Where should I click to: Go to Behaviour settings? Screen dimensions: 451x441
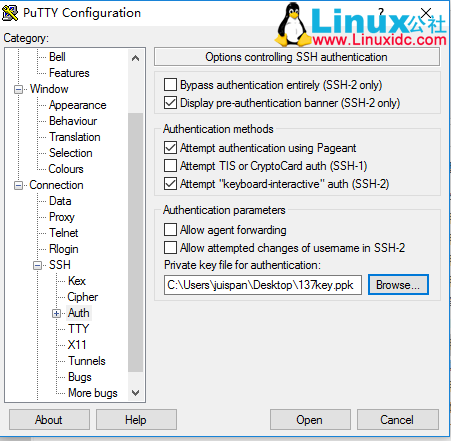coord(73,121)
